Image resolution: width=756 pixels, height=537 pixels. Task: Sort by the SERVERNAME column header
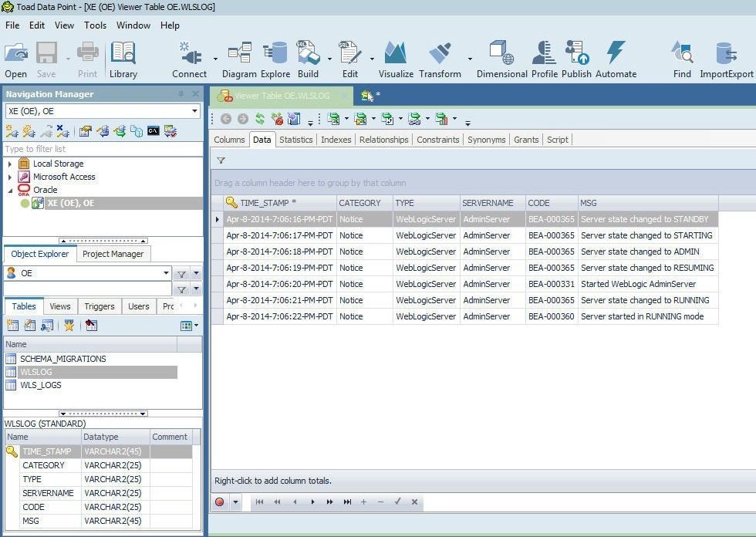[492, 203]
